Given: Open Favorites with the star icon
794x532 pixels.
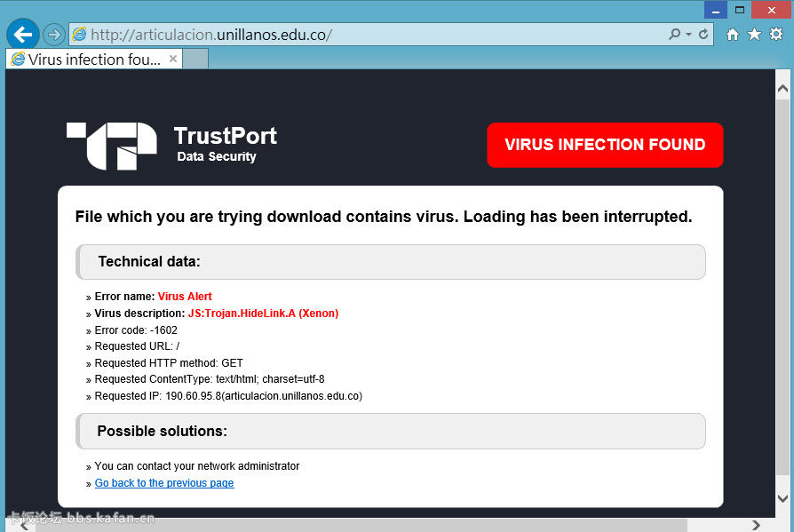Looking at the screenshot, I should [x=754, y=35].
